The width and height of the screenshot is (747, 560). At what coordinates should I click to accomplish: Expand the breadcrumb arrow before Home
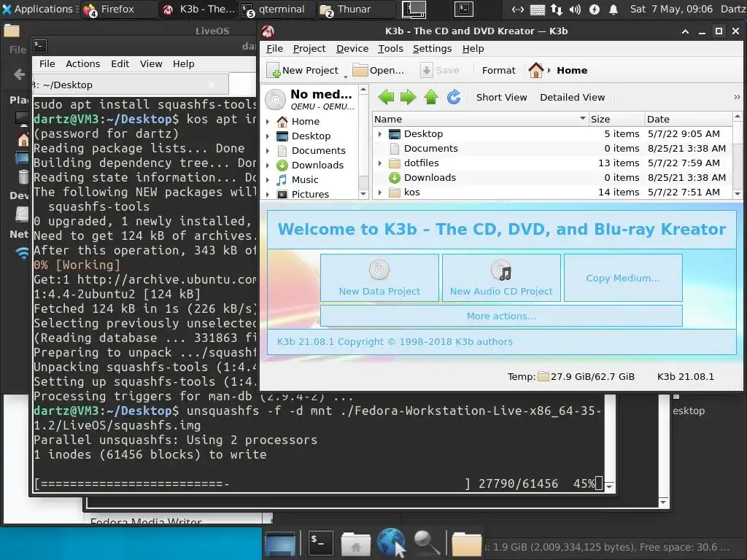[549, 71]
